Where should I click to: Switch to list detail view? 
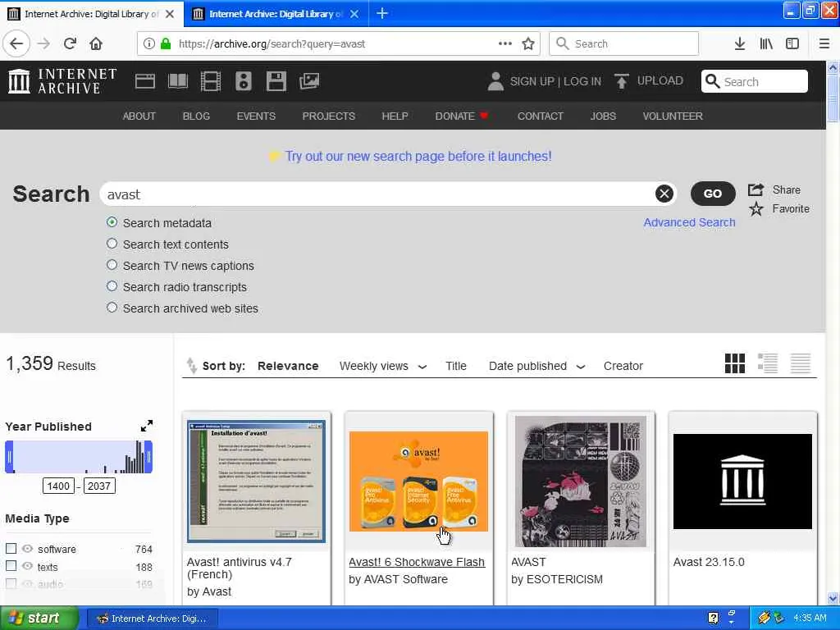click(767, 363)
